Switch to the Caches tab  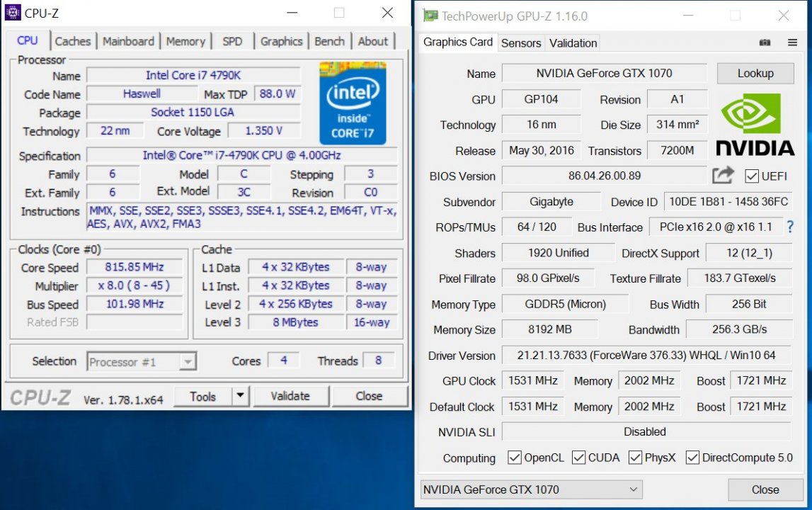click(x=72, y=41)
